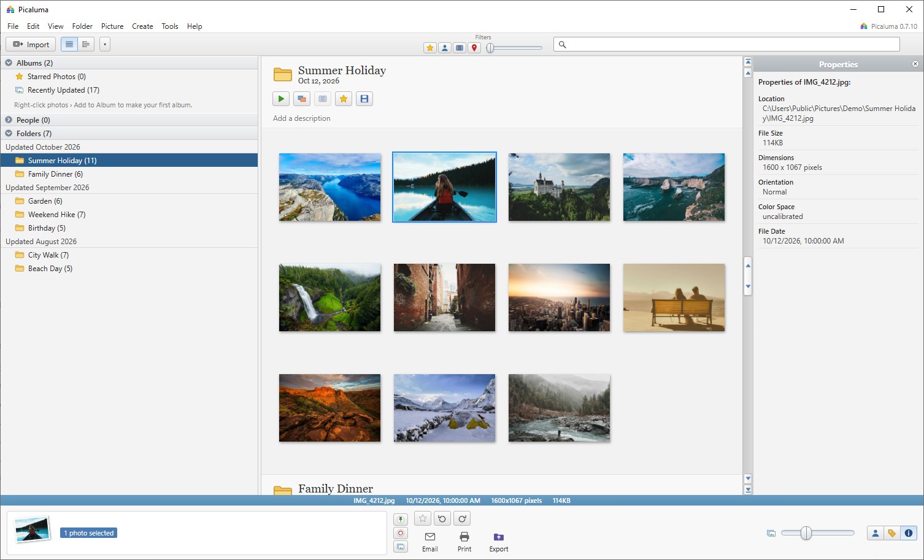The image size is (924, 560).
Task: Star the selected photo in the tray toolbar
Action: tap(423, 519)
